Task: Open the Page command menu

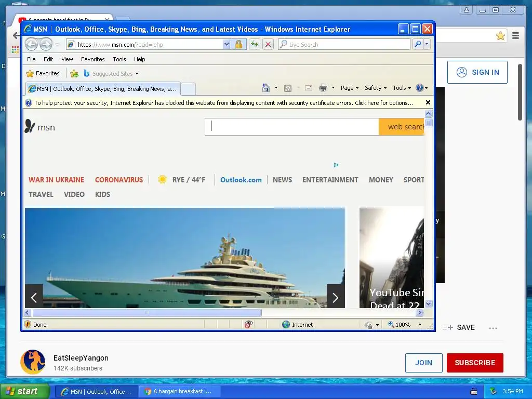Action: click(350, 88)
